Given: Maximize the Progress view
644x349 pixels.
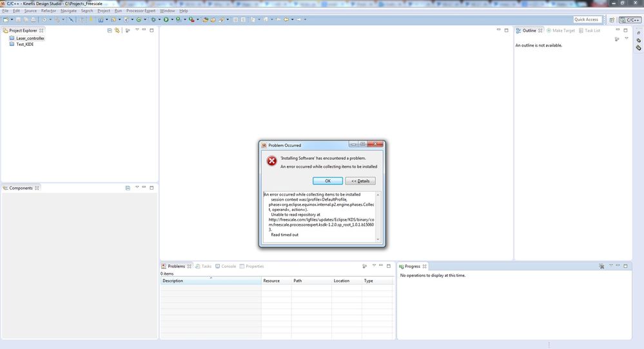Looking at the screenshot, I should [x=625, y=266].
